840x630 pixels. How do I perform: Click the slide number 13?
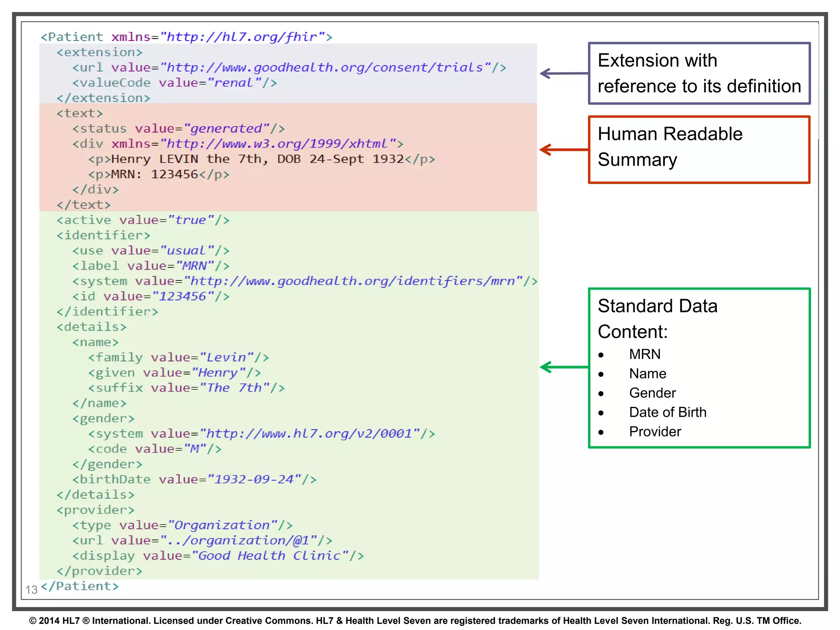tap(31, 590)
